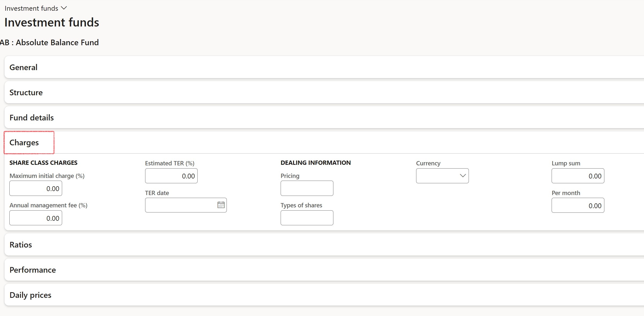Select the Lump sum field
The height and width of the screenshot is (316, 644).
[x=578, y=176]
